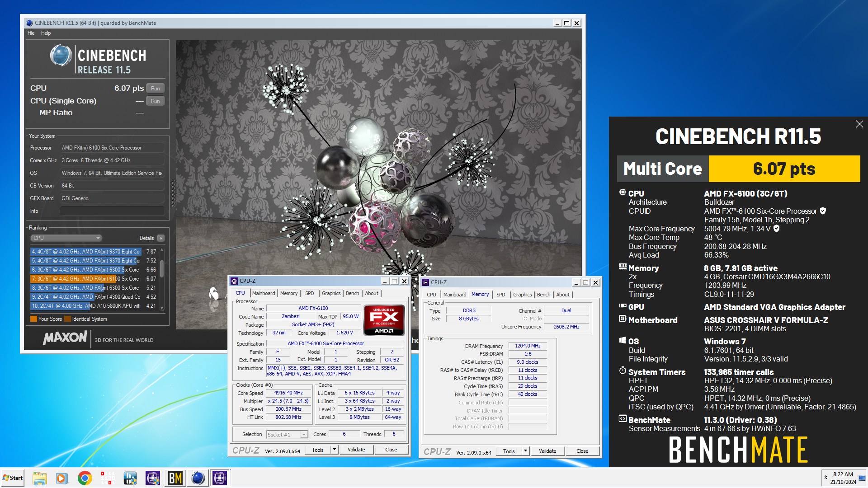
Task: Open the Socket #1 selection dropdown
Action: coord(288,434)
